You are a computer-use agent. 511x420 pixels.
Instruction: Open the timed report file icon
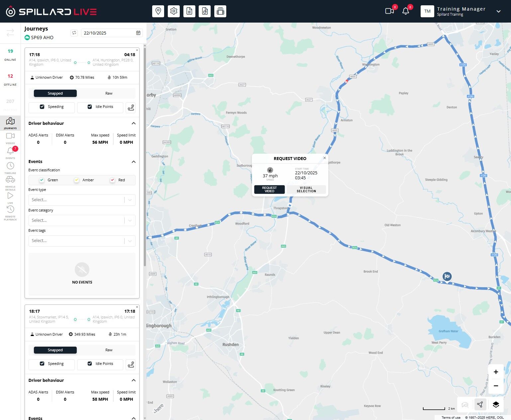tap(205, 11)
